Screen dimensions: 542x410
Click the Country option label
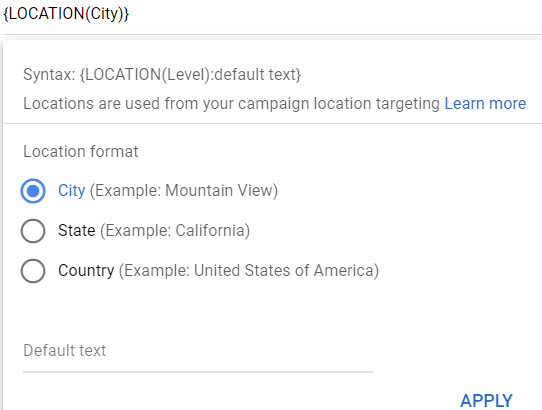[x=86, y=270]
